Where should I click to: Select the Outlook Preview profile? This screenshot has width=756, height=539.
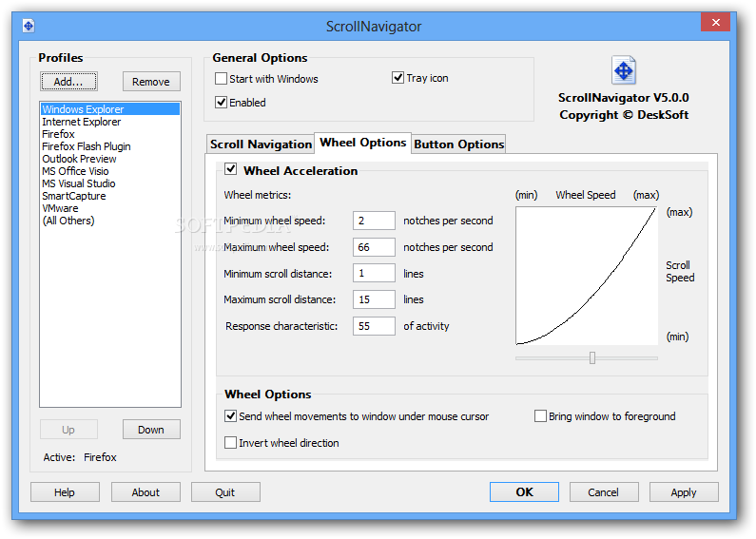coord(110,159)
